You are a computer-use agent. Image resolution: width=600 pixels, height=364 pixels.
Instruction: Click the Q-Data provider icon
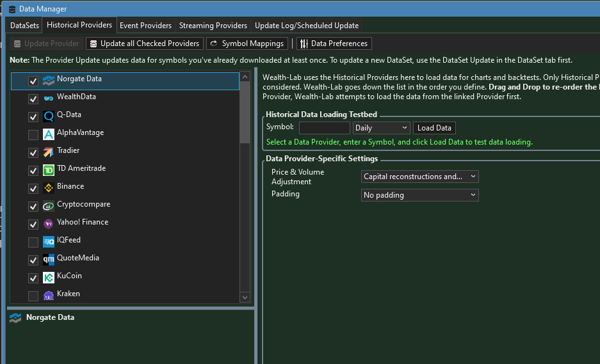49,116
